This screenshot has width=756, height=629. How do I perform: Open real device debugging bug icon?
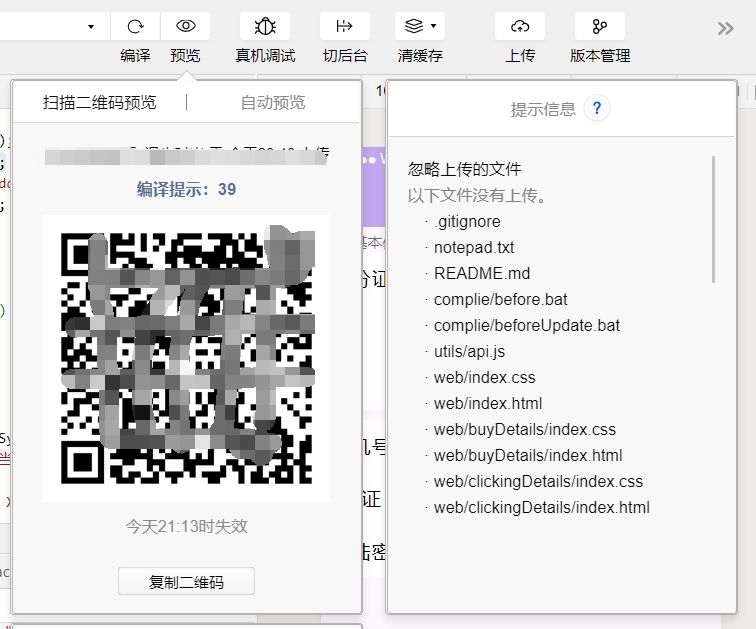[x=265, y=26]
